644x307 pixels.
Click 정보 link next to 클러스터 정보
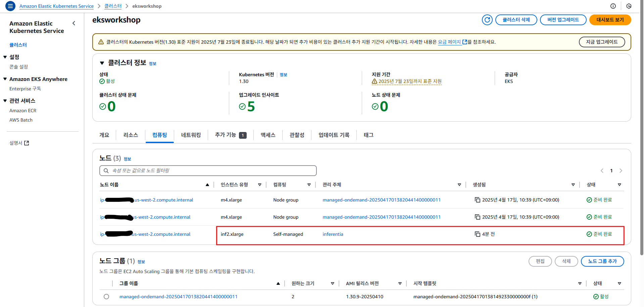[x=153, y=64]
